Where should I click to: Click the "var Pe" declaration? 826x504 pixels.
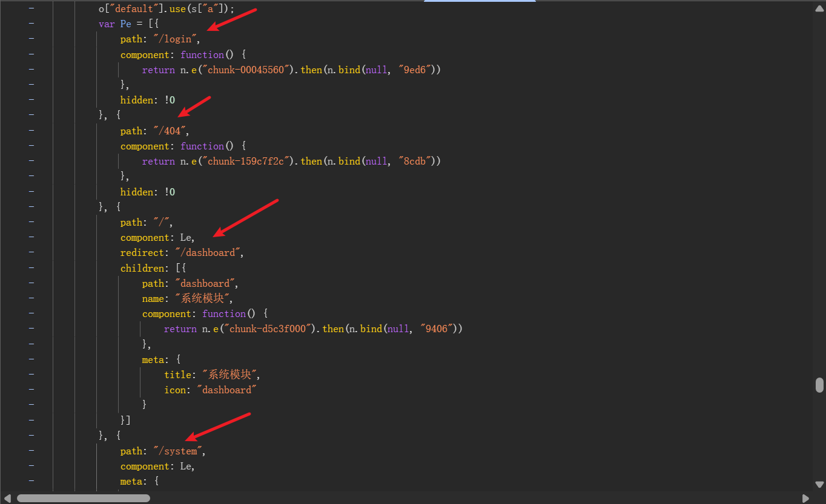pyautogui.click(x=114, y=24)
